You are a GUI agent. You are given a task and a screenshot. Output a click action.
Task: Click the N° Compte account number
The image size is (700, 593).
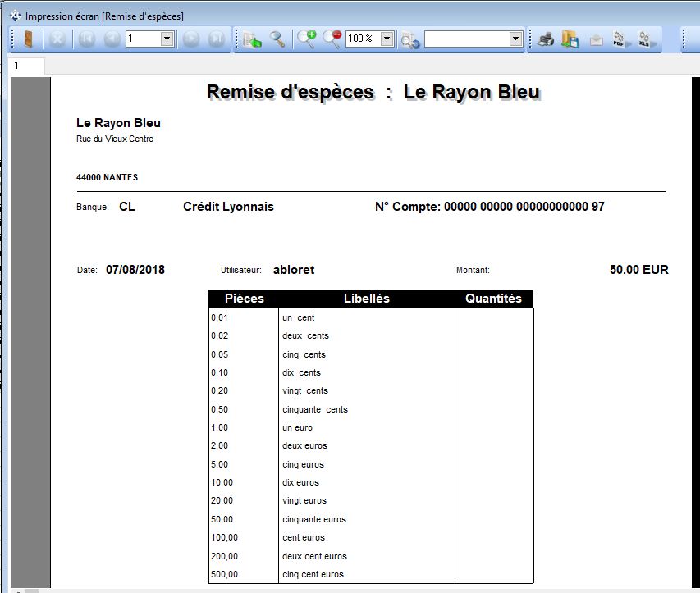(490, 207)
